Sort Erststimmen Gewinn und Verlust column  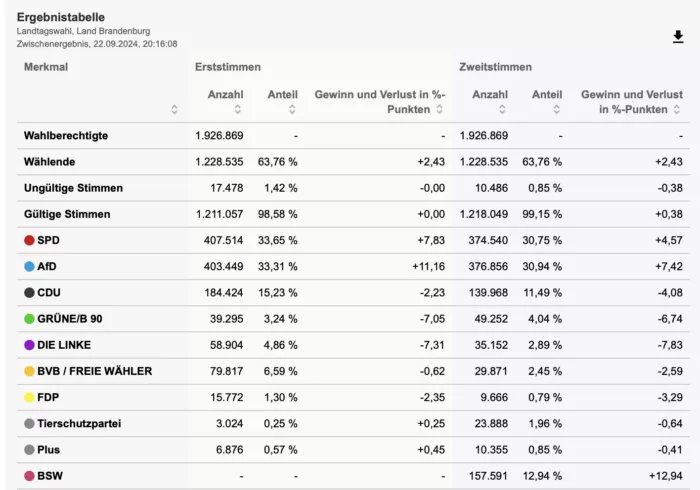[x=439, y=109]
